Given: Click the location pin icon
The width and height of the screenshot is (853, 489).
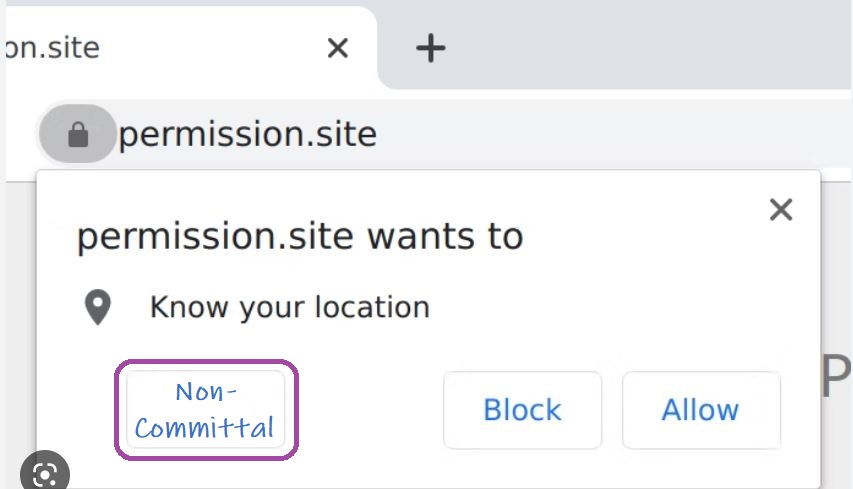Looking at the screenshot, I should (x=98, y=307).
